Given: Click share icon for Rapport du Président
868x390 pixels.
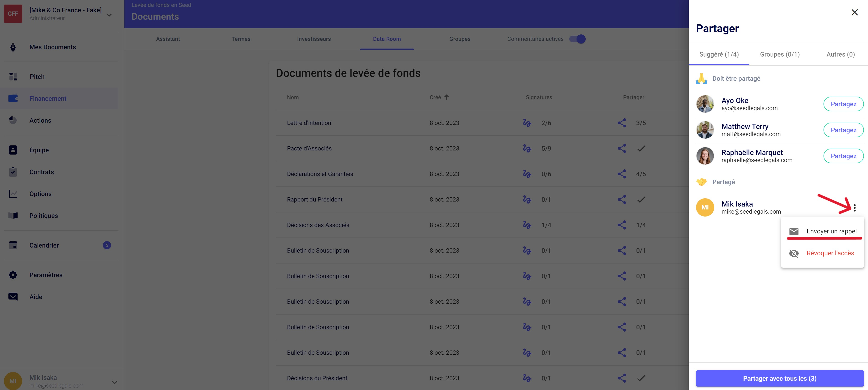Looking at the screenshot, I should [x=622, y=199].
